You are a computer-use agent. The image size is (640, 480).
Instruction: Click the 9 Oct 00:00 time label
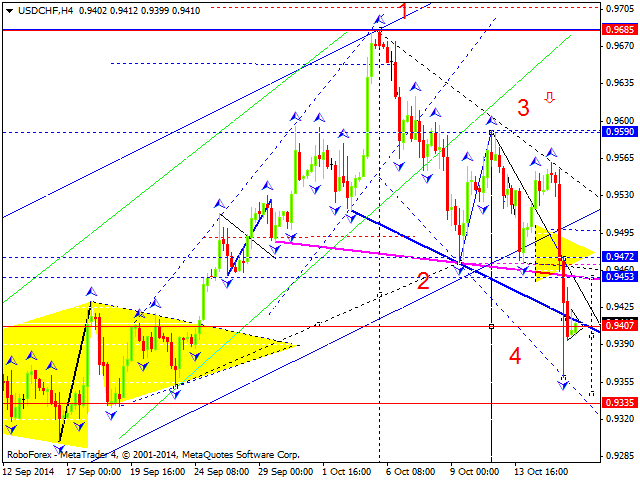(475, 472)
